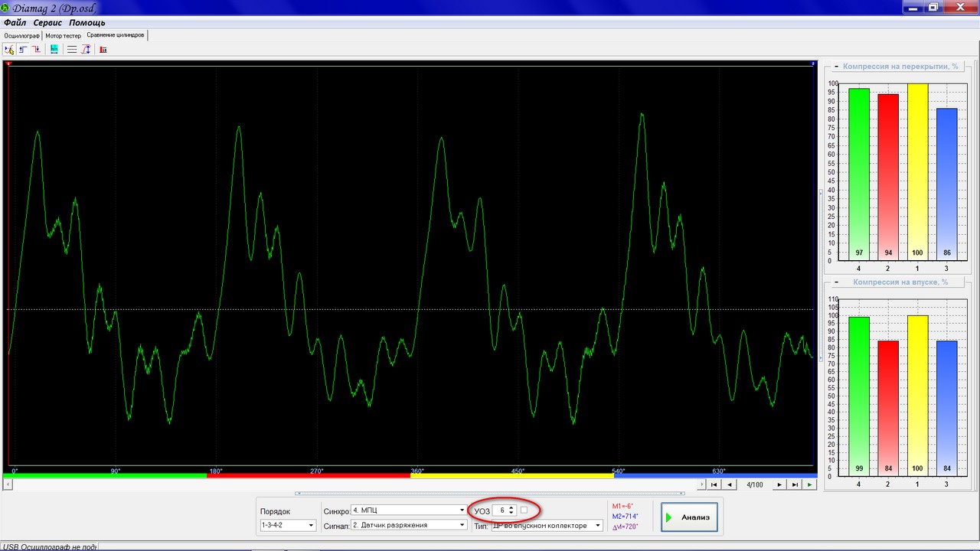Viewport: 980px width, 551px height.
Task: Increase the УОЗ value with up arrow
Action: click(511, 507)
